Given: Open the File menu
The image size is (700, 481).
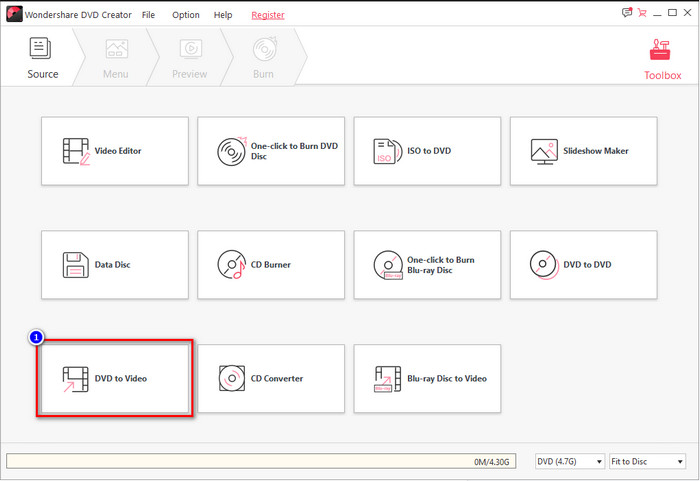Looking at the screenshot, I should pos(148,15).
